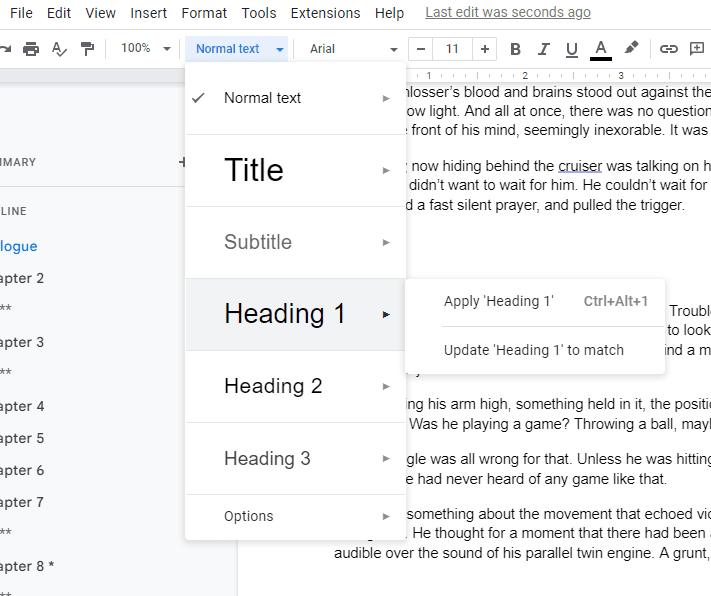Viewport: 711px width, 596px height.
Task: Expand the Options submenu arrow
Action: (x=386, y=516)
